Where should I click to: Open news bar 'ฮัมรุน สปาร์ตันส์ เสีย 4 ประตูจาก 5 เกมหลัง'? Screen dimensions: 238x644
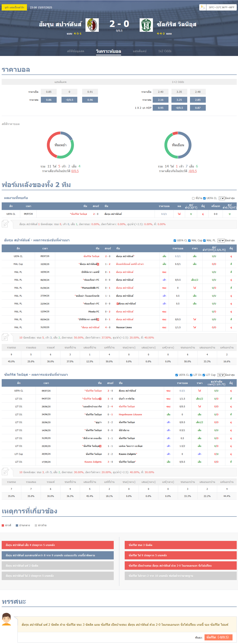(57, 545)
